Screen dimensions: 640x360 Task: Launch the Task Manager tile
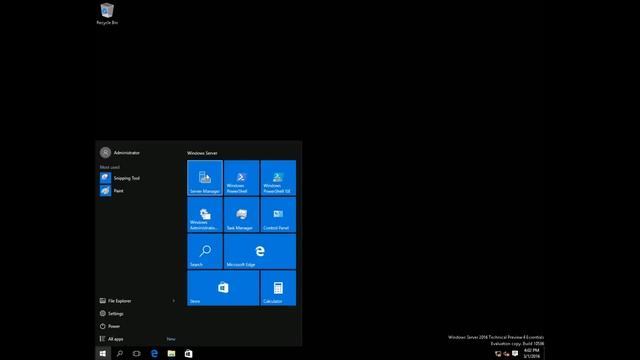point(242,214)
